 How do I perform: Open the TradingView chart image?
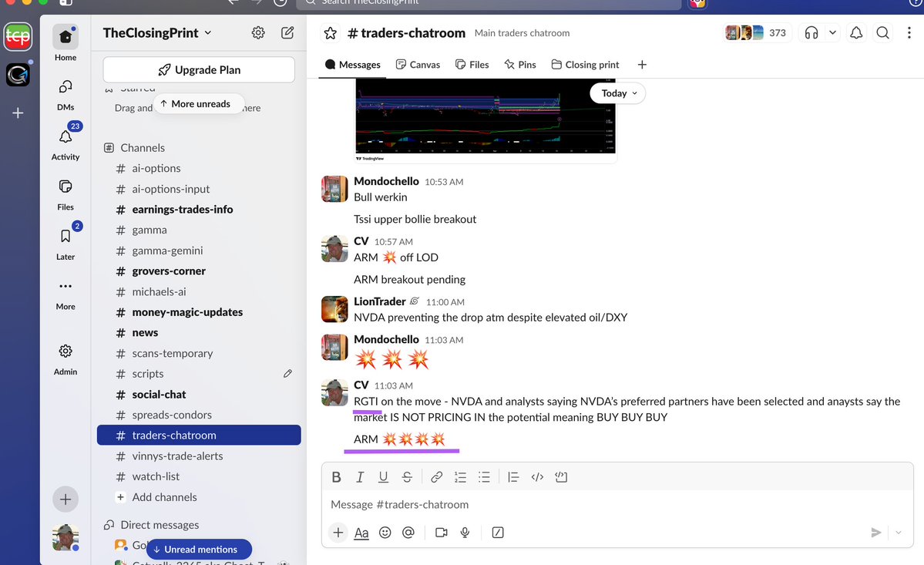(486, 118)
